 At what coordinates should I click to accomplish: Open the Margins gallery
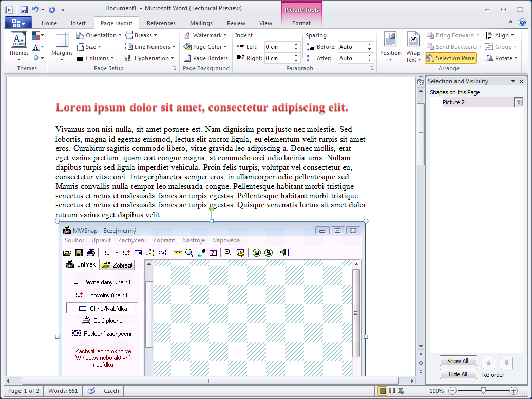click(62, 47)
